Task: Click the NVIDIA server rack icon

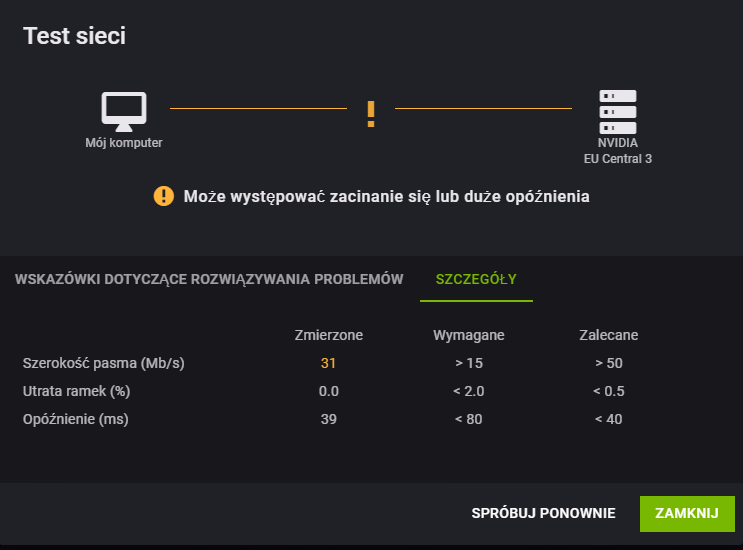Action: [618, 111]
